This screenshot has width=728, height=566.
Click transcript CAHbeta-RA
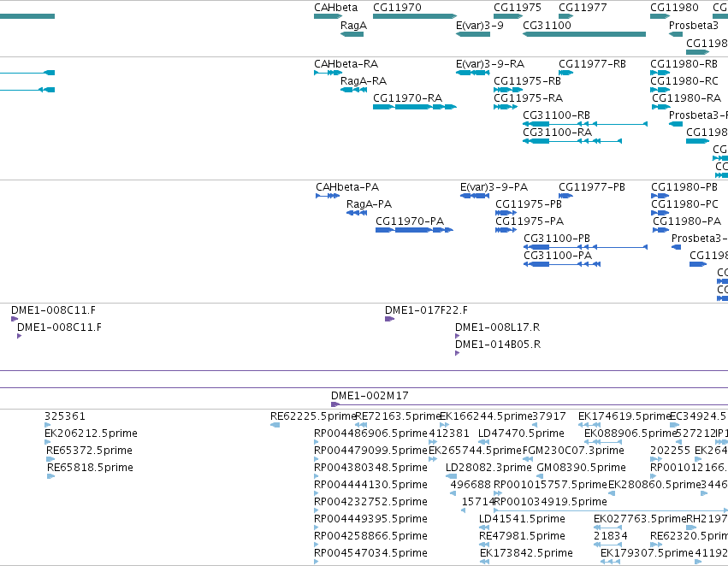point(328,73)
